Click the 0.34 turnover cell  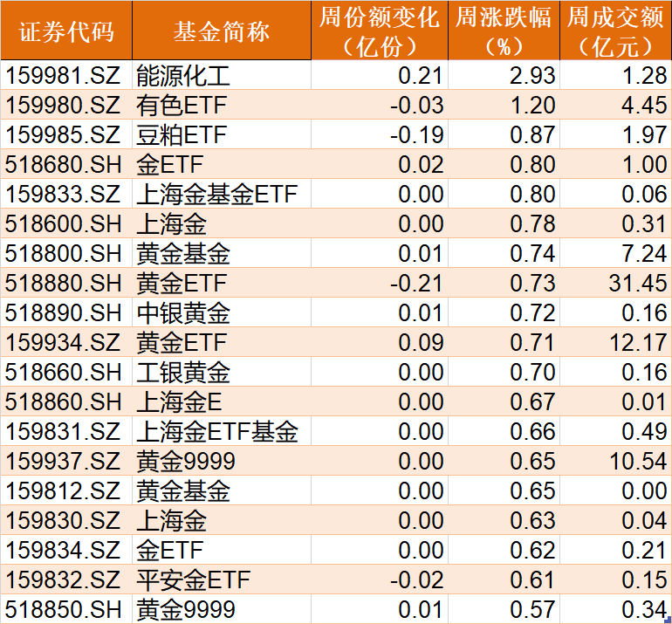click(615, 609)
